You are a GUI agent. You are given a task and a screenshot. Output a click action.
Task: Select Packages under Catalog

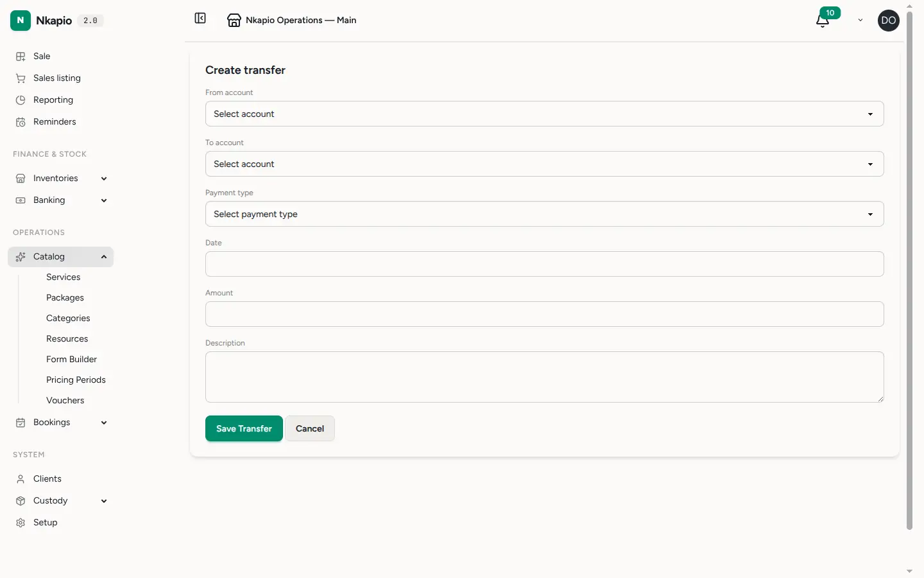click(65, 298)
